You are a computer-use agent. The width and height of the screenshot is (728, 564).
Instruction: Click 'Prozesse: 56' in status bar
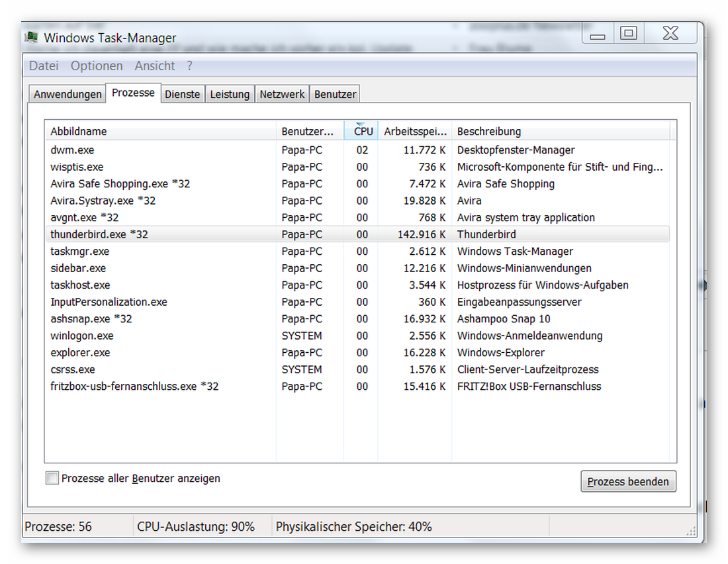[58, 526]
